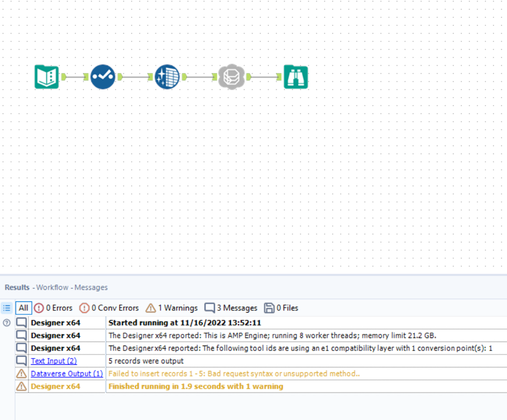Viewport: 507px width, 420px height.
Task: Click the warning triangle beside the Dataverse Output message
Action: (x=21, y=373)
